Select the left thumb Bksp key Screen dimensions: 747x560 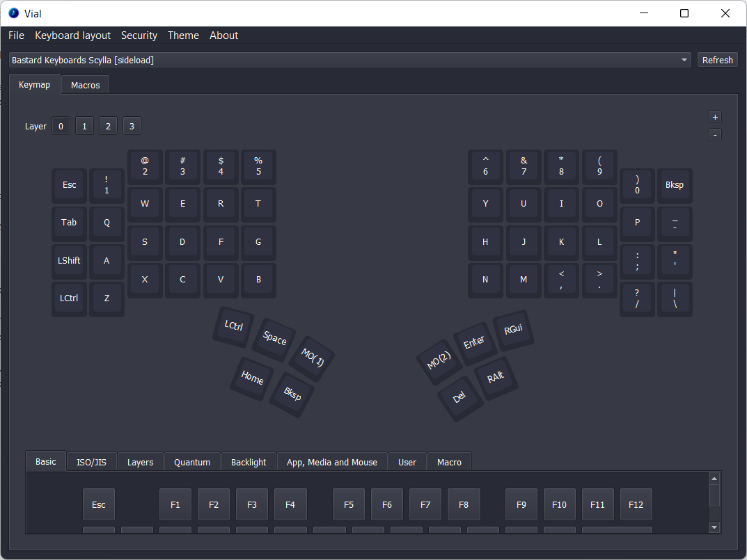coord(292,394)
